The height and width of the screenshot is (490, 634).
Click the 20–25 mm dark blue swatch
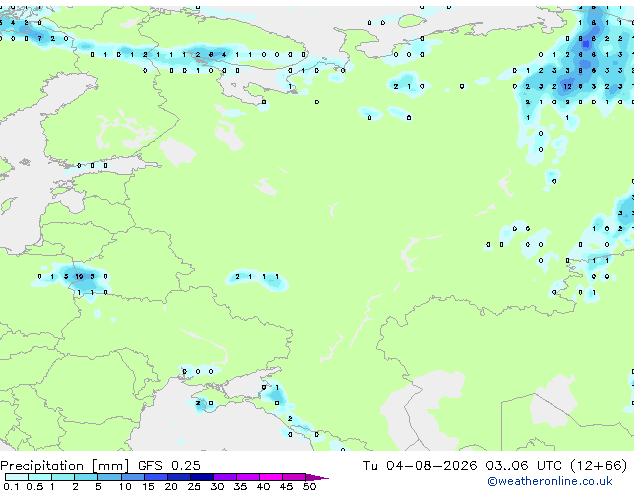pyautogui.click(x=179, y=477)
